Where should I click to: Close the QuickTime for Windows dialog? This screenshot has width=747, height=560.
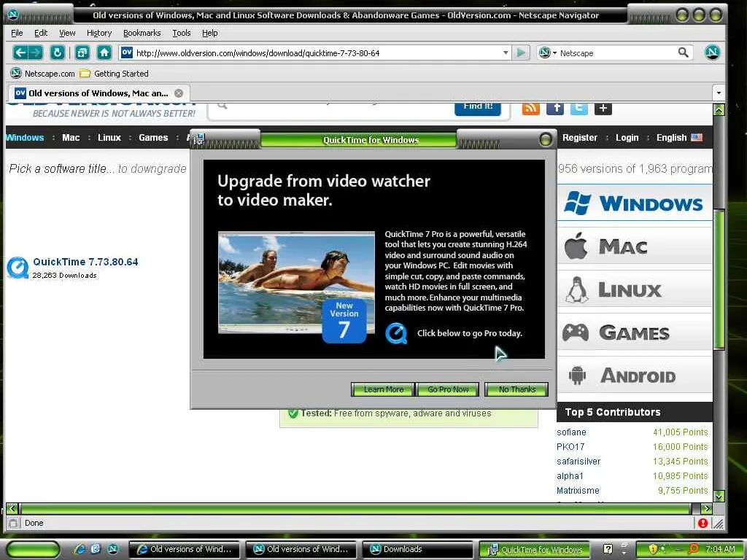546,139
